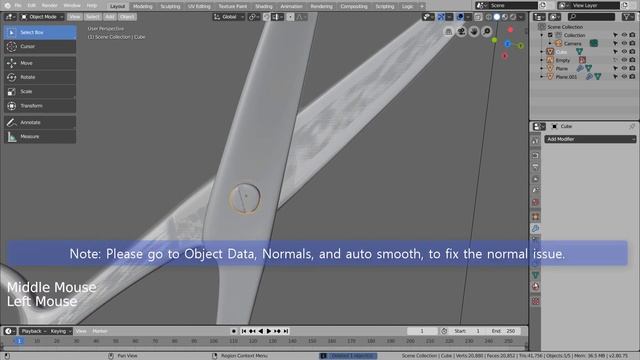The height and width of the screenshot is (360, 640).
Task: Open the outliner filter dropdown
Action: pyautogui.click(x=627, y=17)
